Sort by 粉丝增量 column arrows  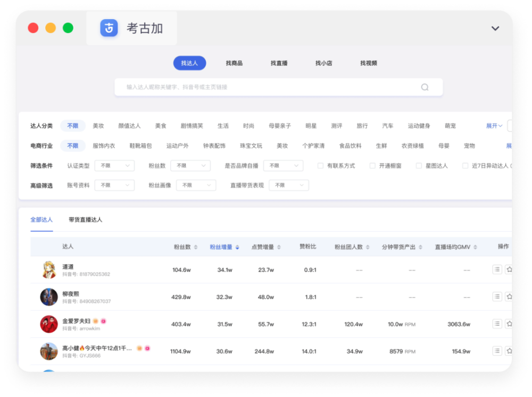[x=237, y=247]
